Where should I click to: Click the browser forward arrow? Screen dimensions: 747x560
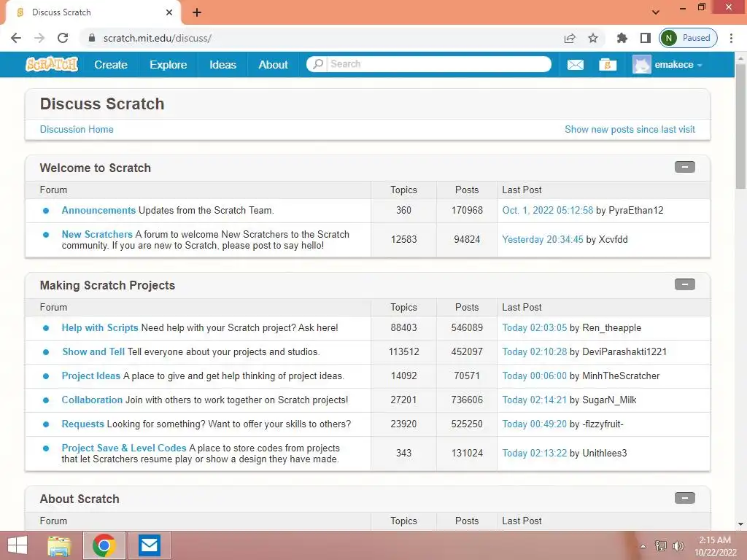[x=39, y=38]
